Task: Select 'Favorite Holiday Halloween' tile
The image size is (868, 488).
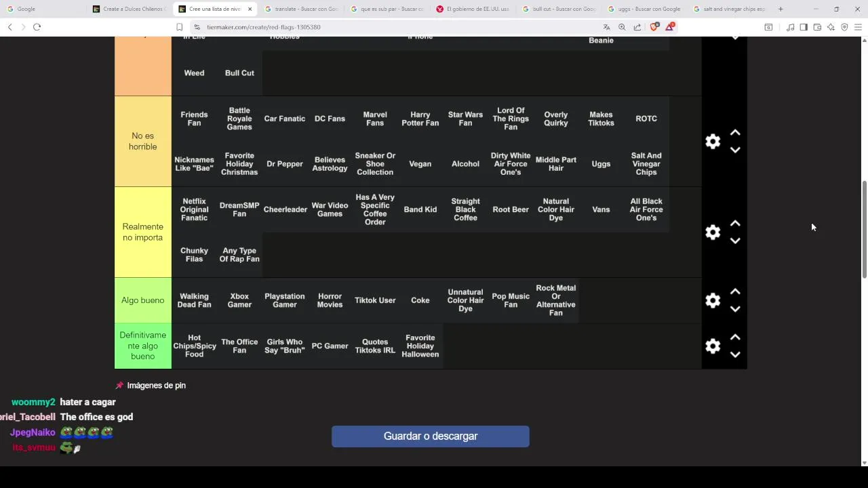Action: 420,346
